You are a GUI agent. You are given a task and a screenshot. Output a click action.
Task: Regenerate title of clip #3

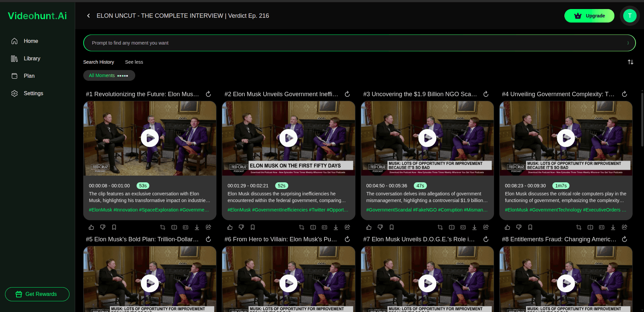pos(486,94)
